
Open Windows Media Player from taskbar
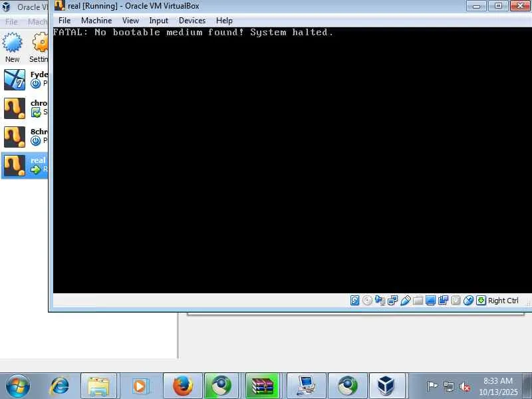tap(140, 386)
